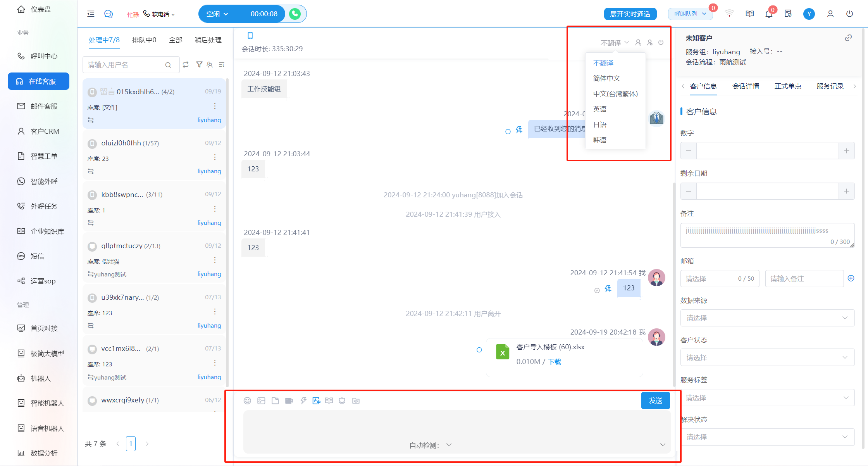This screenshot has height=466, width=868.
Task: Switch to the 服务记录 tab
Action: point(830,86)
